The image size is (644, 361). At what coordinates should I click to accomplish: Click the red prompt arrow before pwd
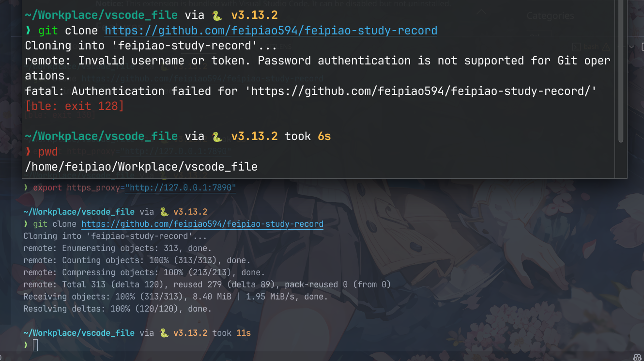click(28, 152)
